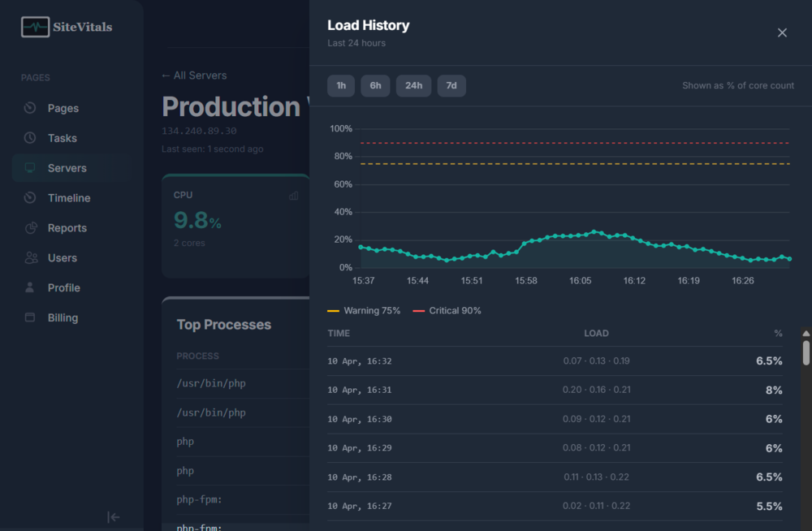Select the 6h tab
Viewport: 812px width, 531px height.
click(x=375, y=84)
